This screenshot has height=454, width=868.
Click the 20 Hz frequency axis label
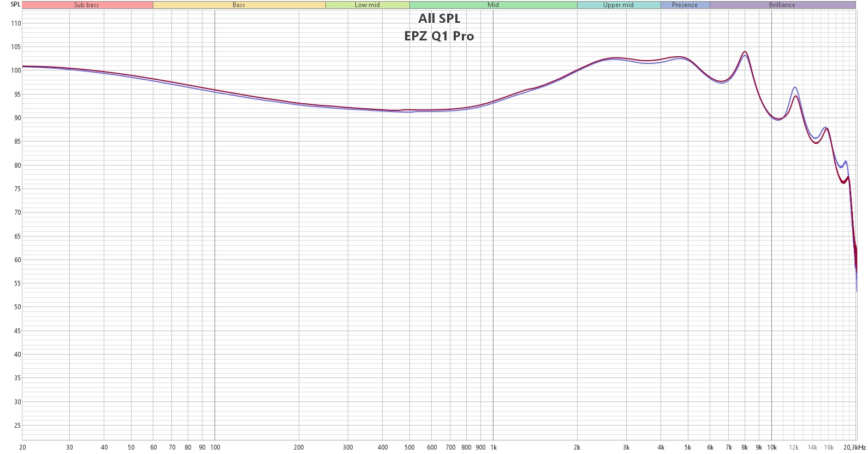coord(22,447)
